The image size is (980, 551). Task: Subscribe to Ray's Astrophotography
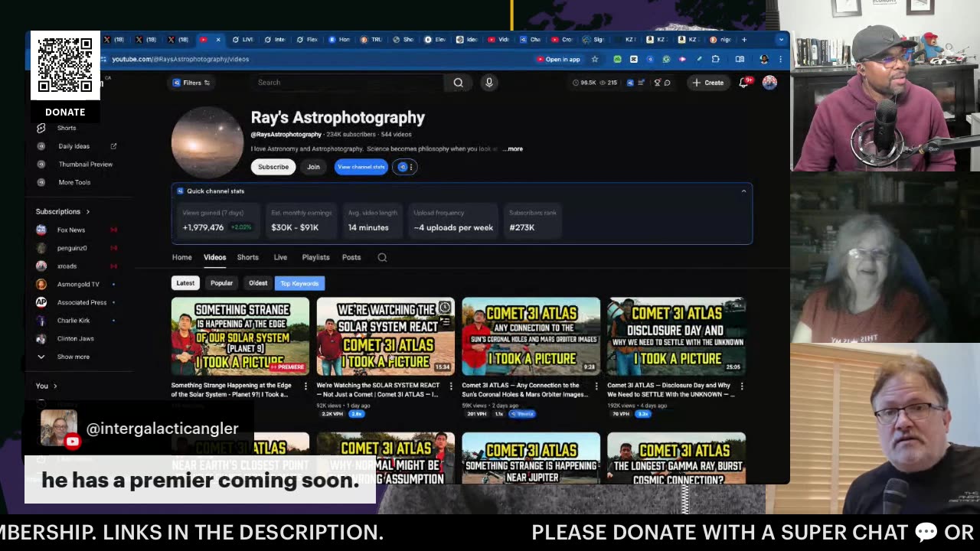[273, 167]
